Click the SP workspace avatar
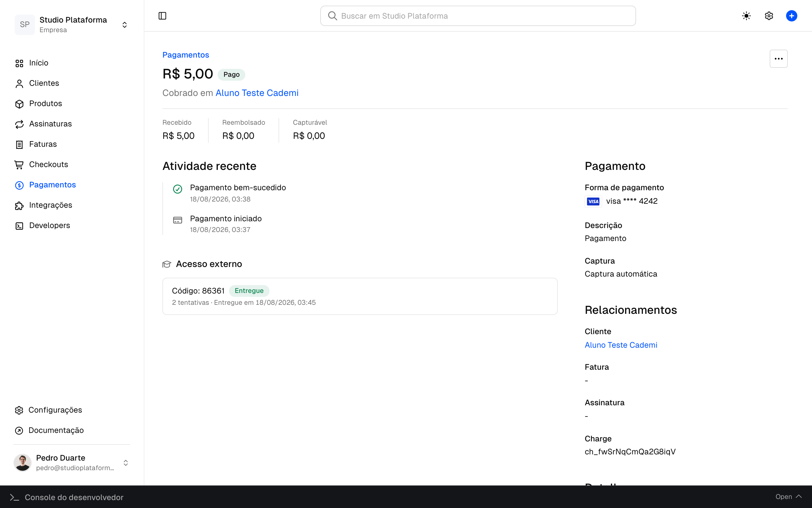The height and width of the screenshot is (508, 812). pyautogui.click(x=25, y=25)
